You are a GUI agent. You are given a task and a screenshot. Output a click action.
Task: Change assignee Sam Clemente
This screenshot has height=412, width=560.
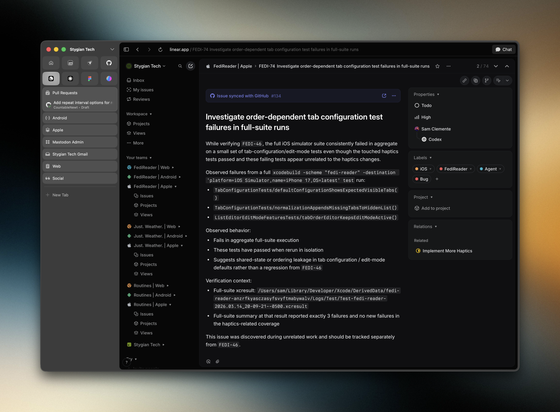coord(432,129)
